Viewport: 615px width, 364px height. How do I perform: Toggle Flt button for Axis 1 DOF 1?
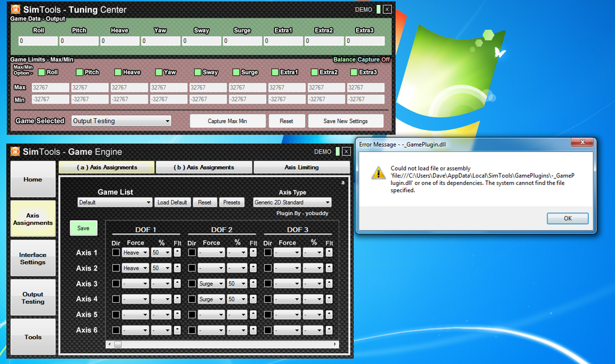177,252
